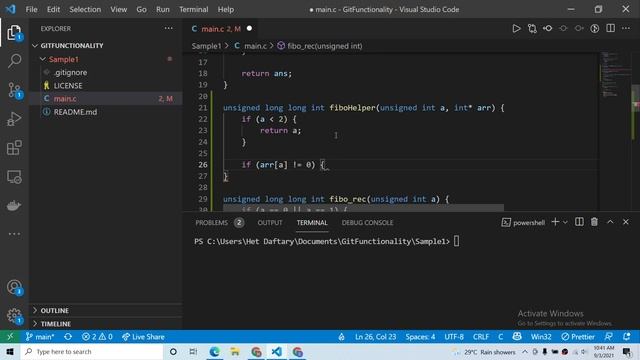The image size is (640, 360).
Task: Create a new terminal with plus icon
Action: point(555,222)
